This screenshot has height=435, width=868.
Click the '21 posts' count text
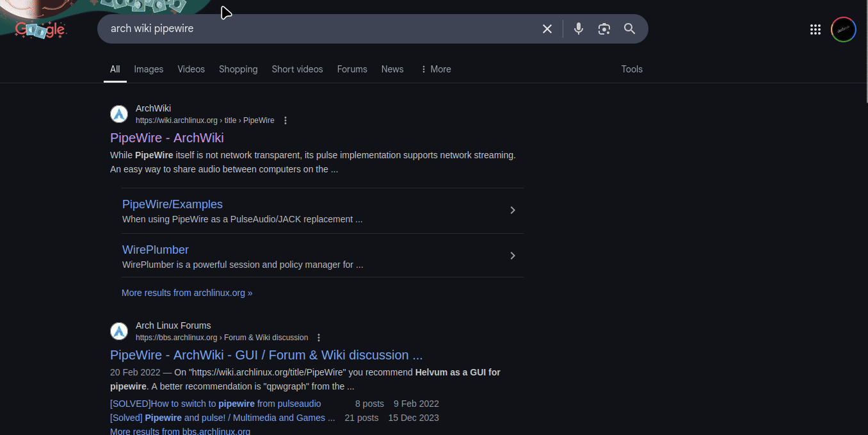362,418
